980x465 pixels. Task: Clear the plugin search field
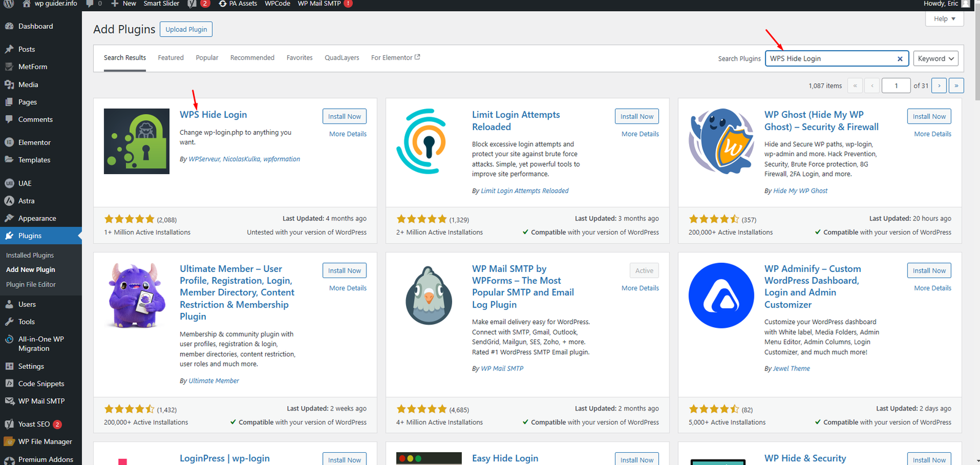[x=900, y=59]
